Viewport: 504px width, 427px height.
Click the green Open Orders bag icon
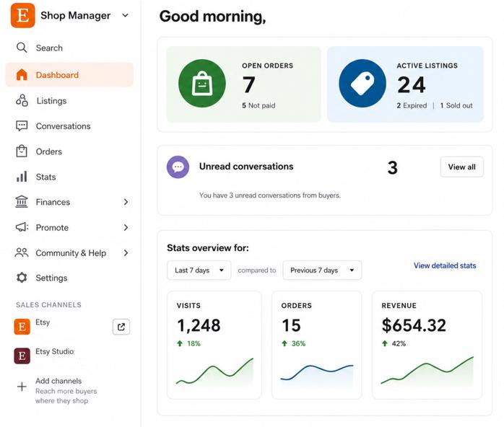click(x=202, y=84)
